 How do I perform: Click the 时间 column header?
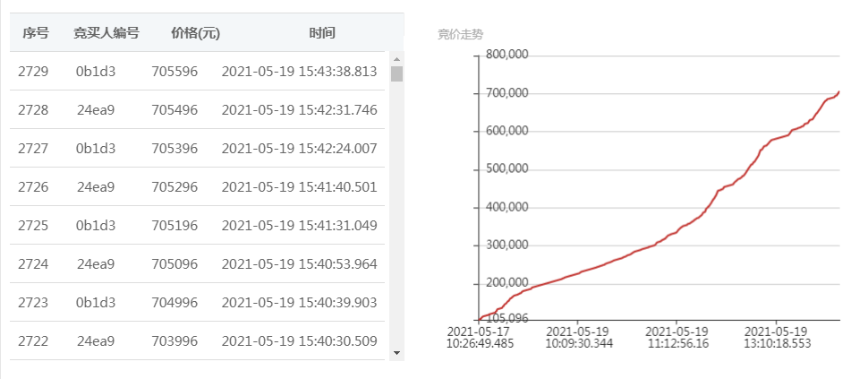pos(322,33)
